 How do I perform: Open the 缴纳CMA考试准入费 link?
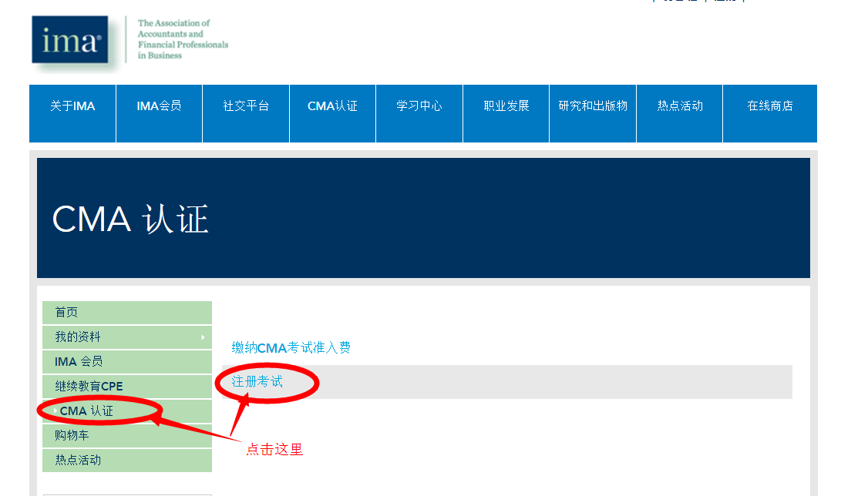[x=291, y=348]
